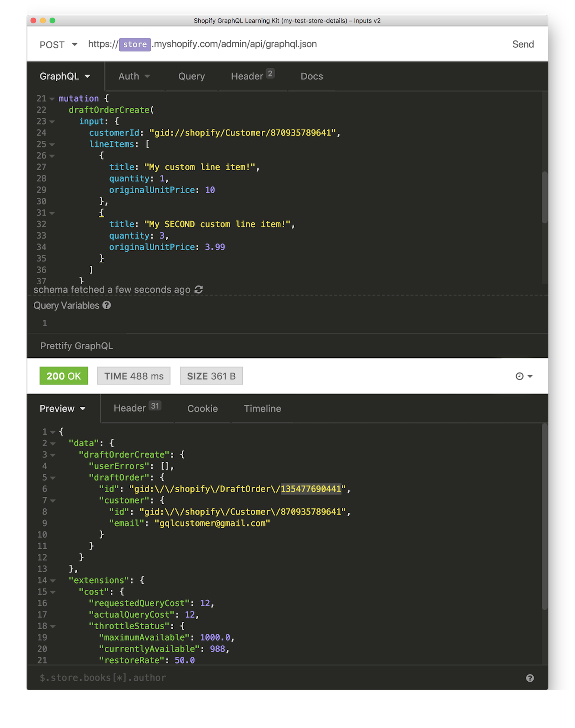Image resolution: width=575 pixels, height=728 pixels.
Task: Click the red close window button
Action: (x=34, y=21)
